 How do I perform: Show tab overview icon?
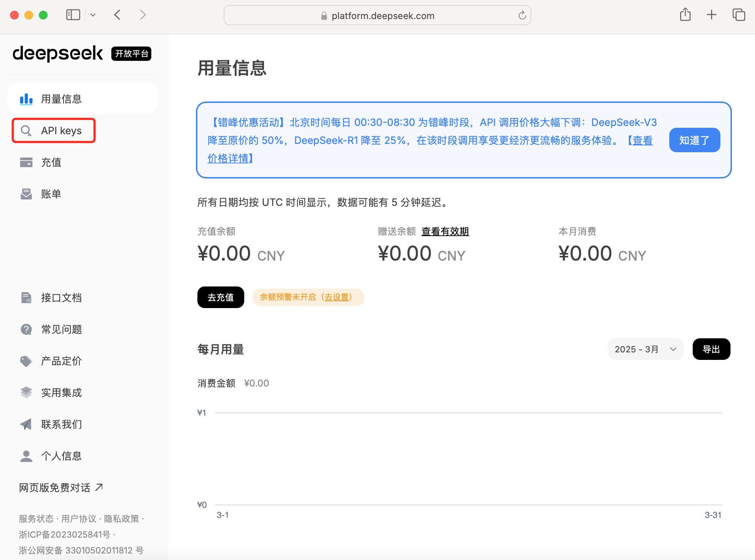(x=739, y=15)
